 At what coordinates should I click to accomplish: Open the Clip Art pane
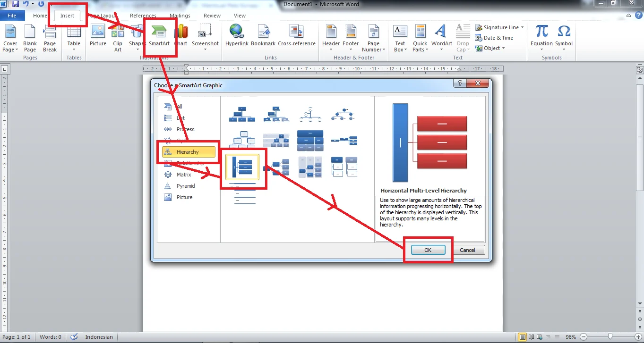[x=118, y=38]
